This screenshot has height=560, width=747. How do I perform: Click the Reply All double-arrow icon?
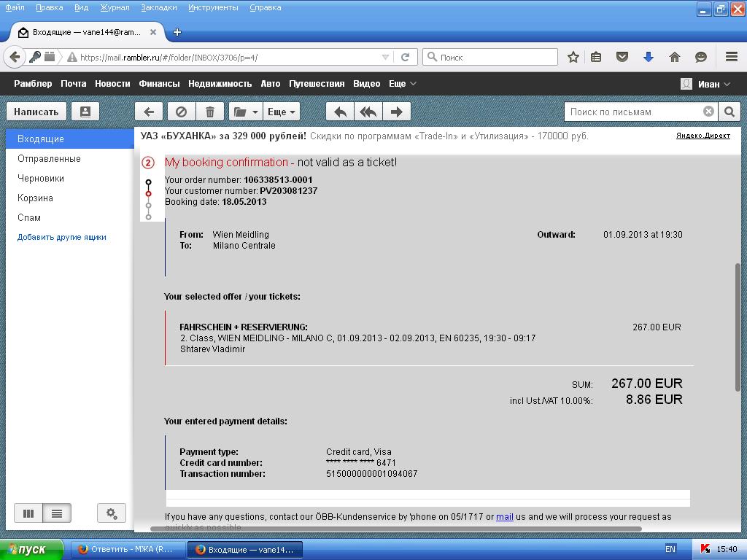(368, 112)
